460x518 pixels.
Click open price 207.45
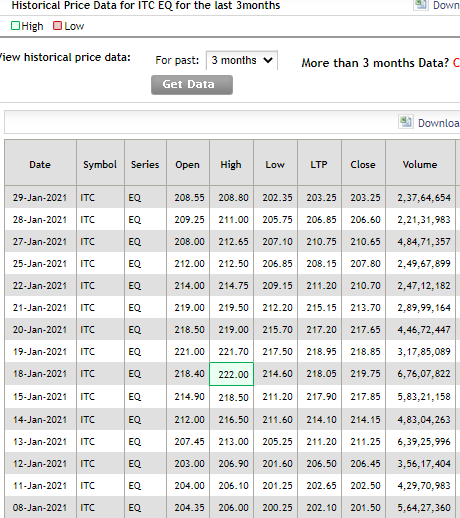189,441
